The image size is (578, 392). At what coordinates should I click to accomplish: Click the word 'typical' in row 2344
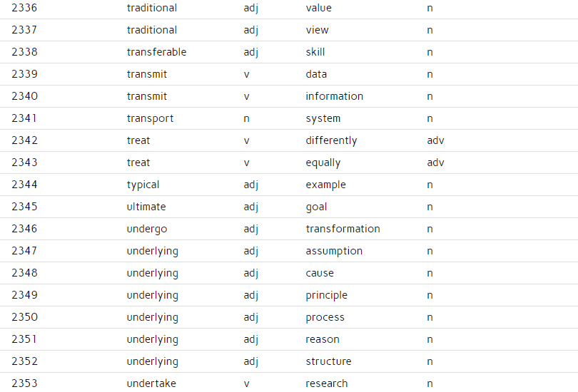[x=143, y=185]
